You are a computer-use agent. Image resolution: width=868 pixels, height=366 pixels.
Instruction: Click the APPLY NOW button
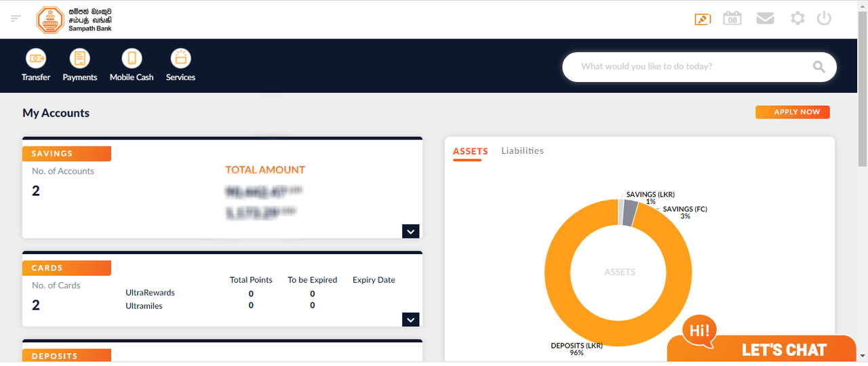[x=793, y=113]
